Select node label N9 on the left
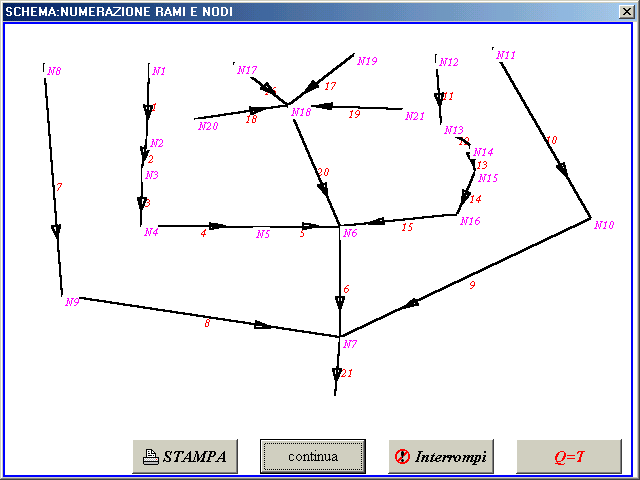 tap(71, 302)
